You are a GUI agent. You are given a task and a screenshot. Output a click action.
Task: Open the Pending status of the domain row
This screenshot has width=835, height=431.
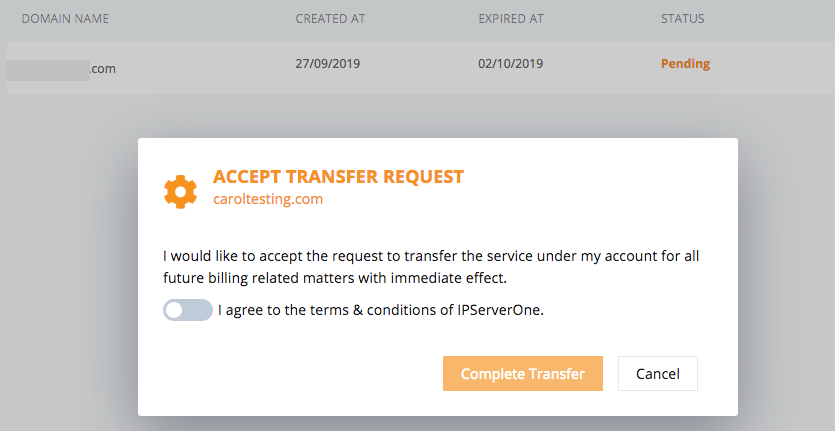click(x=685, y=64)
